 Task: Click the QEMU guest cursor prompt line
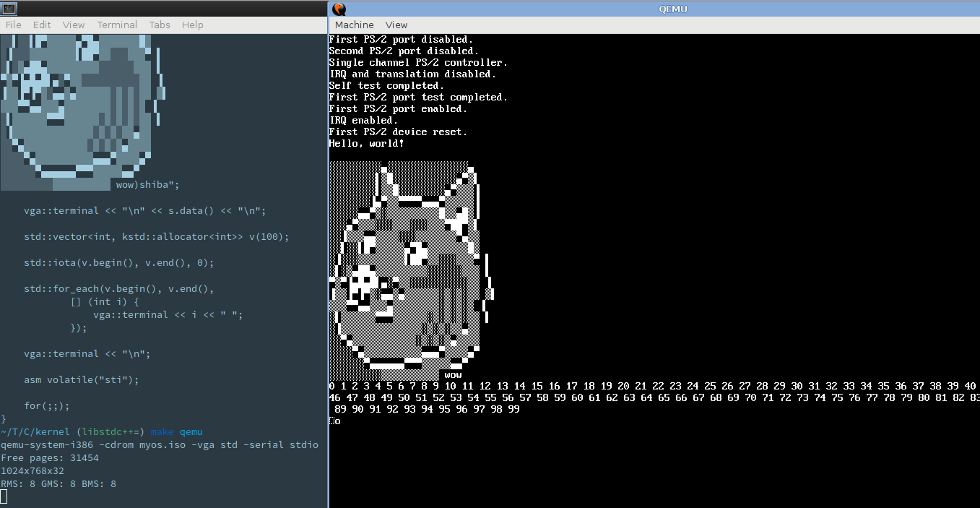tap(334, 421)
